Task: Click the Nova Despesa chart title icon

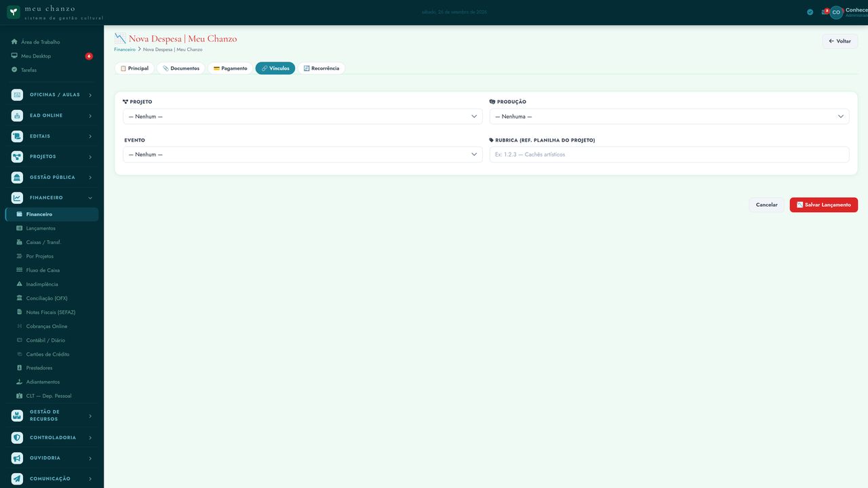Action: click(120, 39)
